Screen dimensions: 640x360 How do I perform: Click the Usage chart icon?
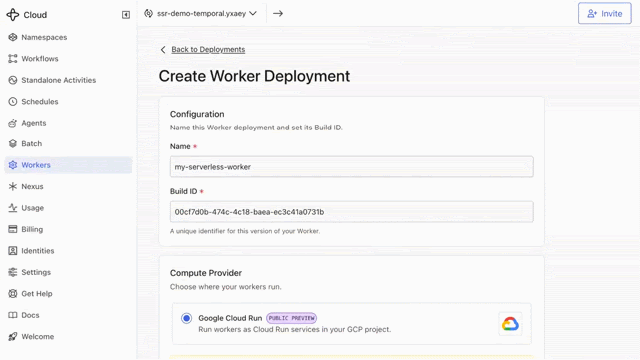(x=13, y=208)
